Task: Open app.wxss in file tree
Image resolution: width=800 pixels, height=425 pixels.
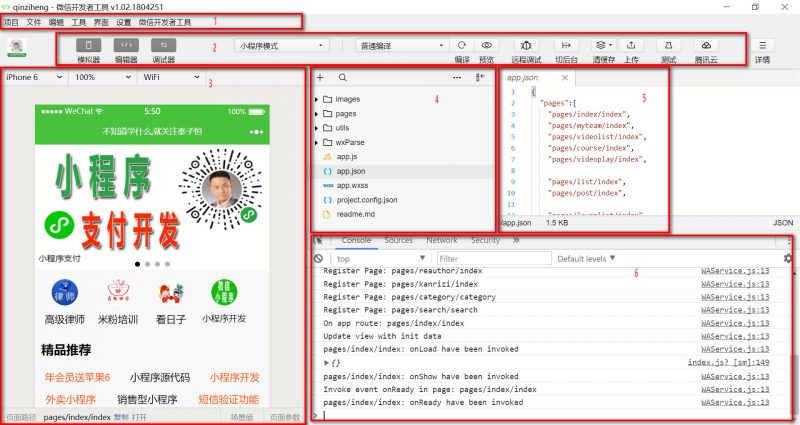Action: [x=352, y=185]
